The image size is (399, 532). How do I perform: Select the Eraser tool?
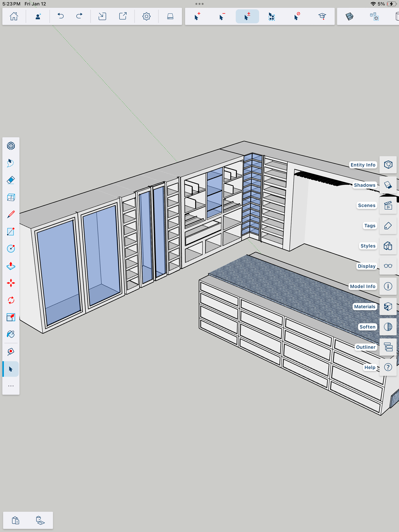11,180
